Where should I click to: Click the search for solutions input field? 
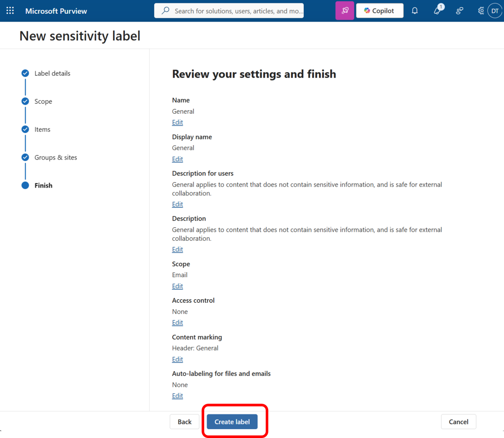[x=229, y=11]
